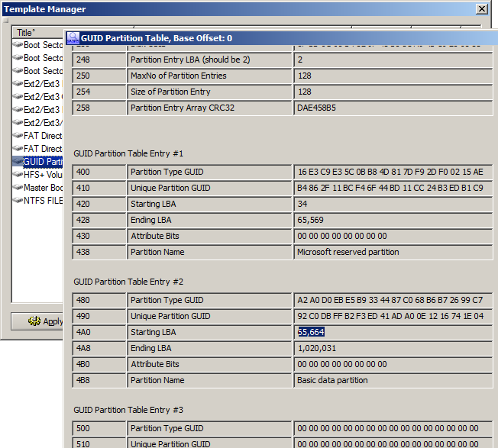The width and height of the screenshot is (498, 448).
Task: Close the Template Manager window
Action: pyautogui.click(x=482, y=9)
